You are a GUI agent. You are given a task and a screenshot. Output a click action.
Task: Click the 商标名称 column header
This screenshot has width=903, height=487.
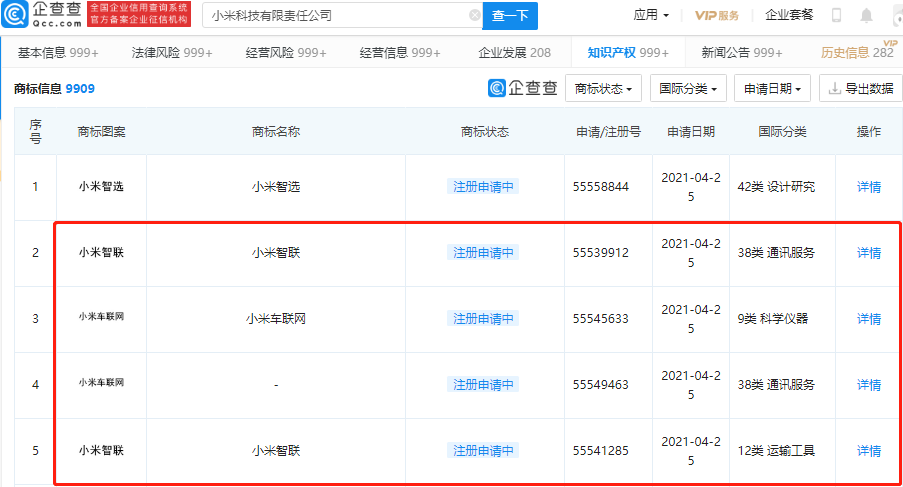pos(276,132)
